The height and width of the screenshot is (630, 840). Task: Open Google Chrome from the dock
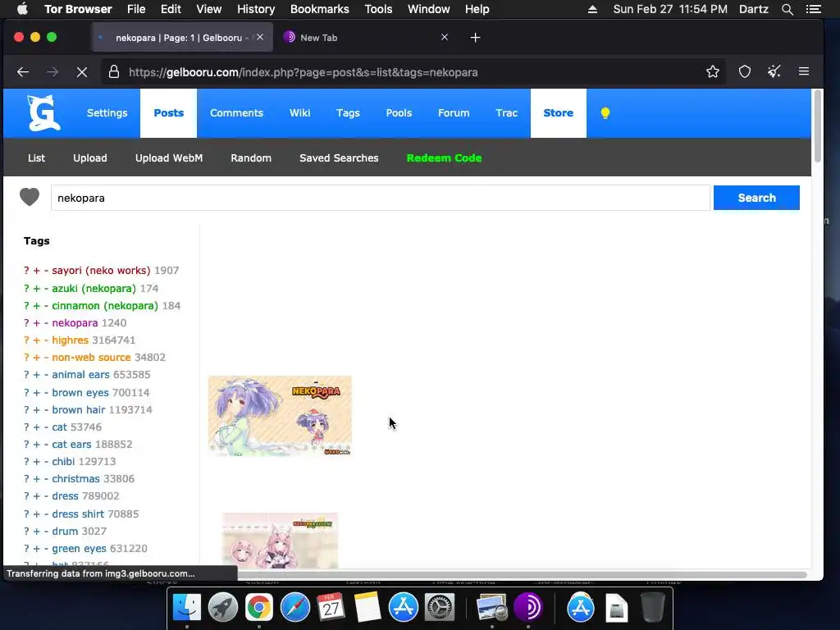(x=258, y=607)
